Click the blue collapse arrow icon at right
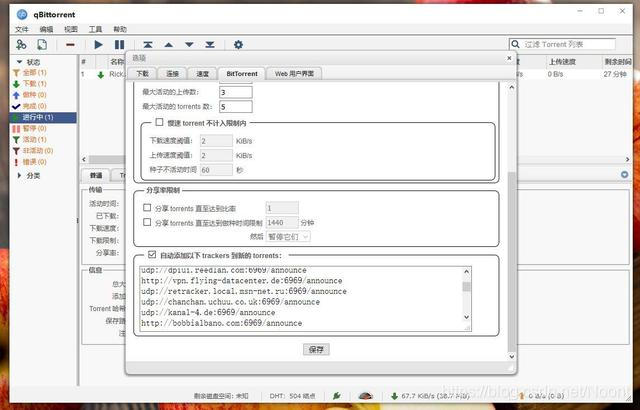Screen dimensions: 640x410 coord(624,175)
